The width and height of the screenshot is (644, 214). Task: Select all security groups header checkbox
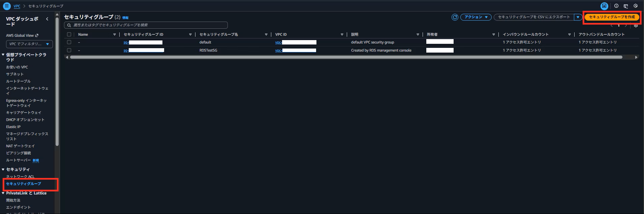coord(69,34)
